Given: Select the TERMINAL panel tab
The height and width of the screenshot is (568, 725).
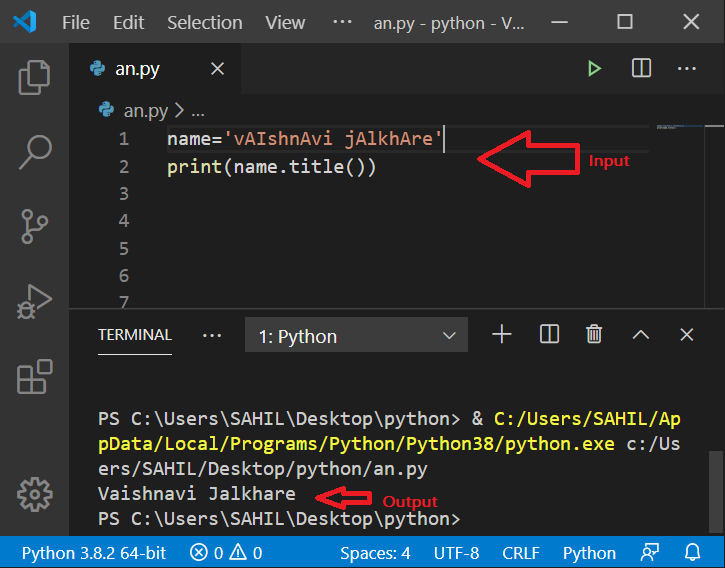Looking at the screenshot, I should [x=135, y=334].
